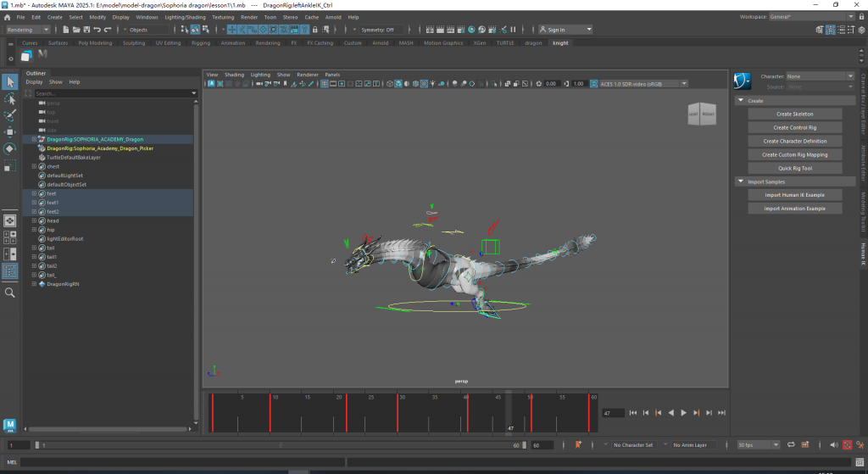Activate the Paint Selection tool
Viewport: 868px width, 474px height.
(x=10, y=115)
